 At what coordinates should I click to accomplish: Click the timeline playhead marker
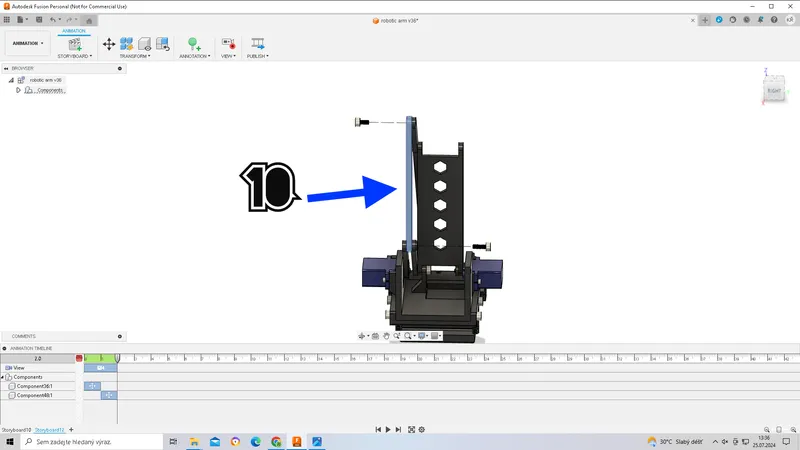[117, 358]
